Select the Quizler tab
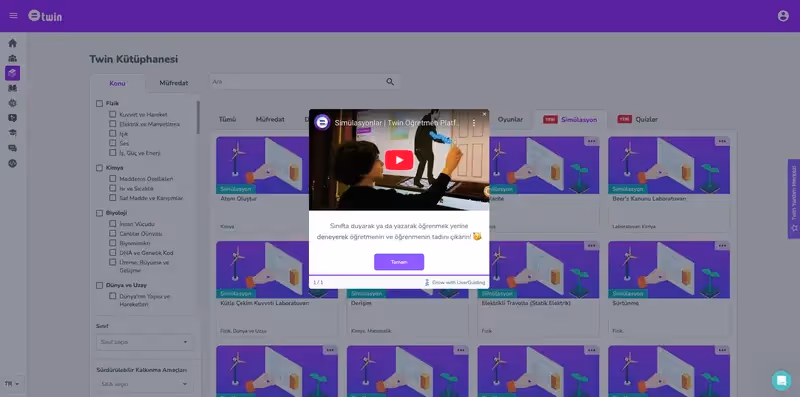This screenshot has width=800, height=397. [x=638, y=119]
